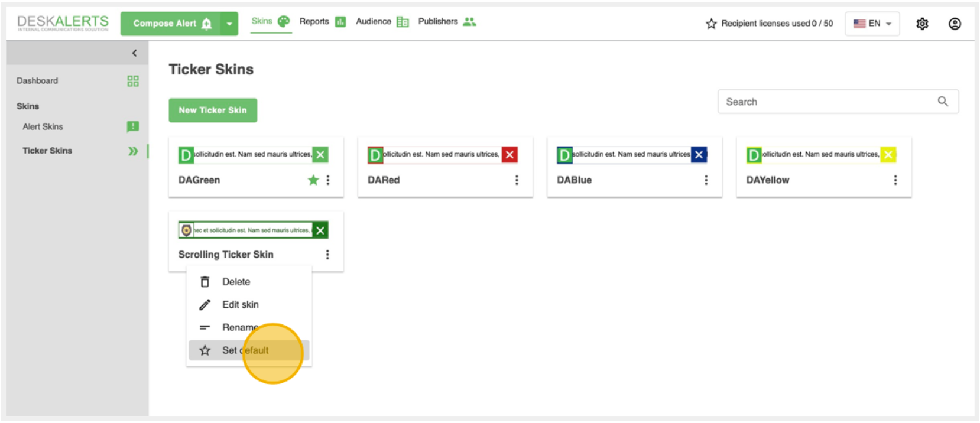
Task: Click the DAYellow ticker skin preview
Action: (820, 155)
